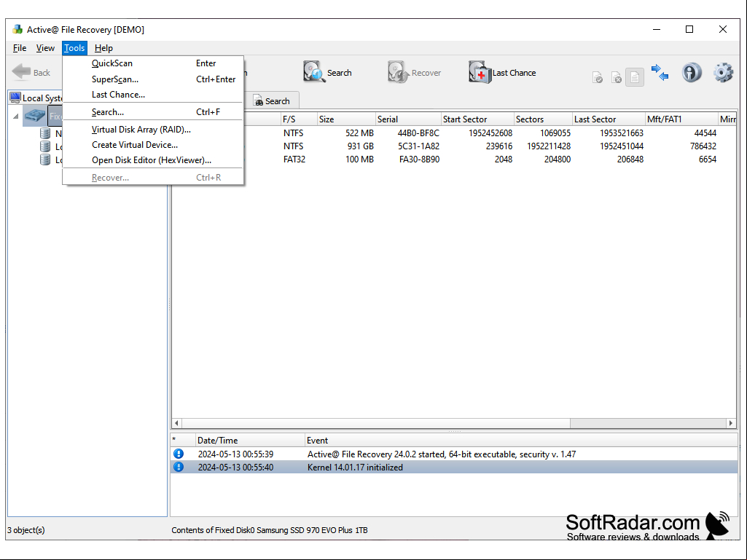The width and height of the screenshot is (747, 560).
Task: Click the Date/Time log column header
Action: tap(250, 441)
